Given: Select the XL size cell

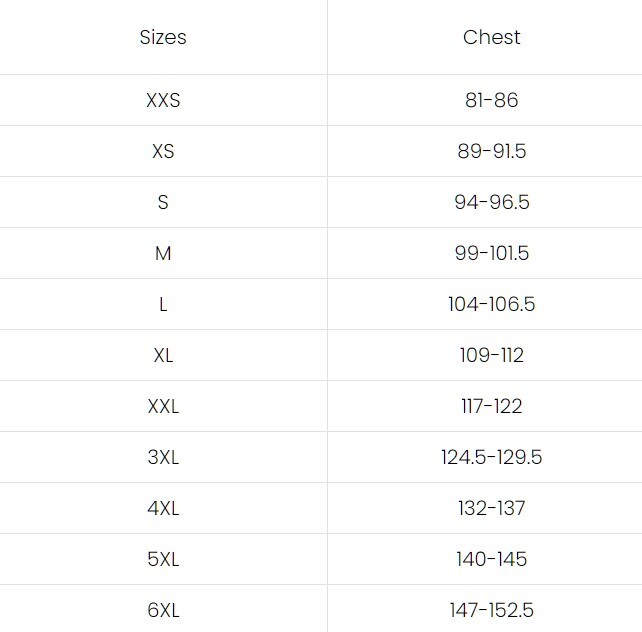Looking at the screenshot, I should pos(163,355).
